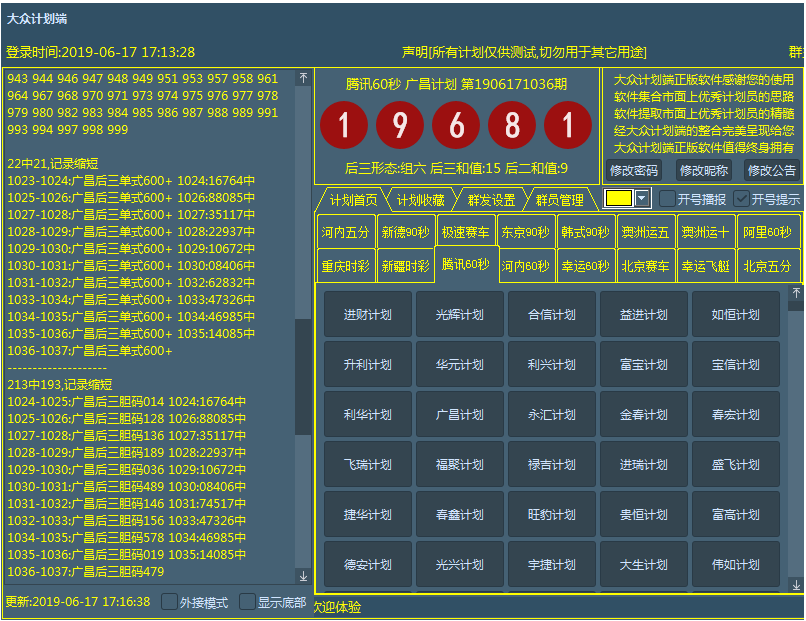This screenshot has width=806, height=621.
Task: Toggle the 开号提示 checkbox
Action: [x=741, y=198]
